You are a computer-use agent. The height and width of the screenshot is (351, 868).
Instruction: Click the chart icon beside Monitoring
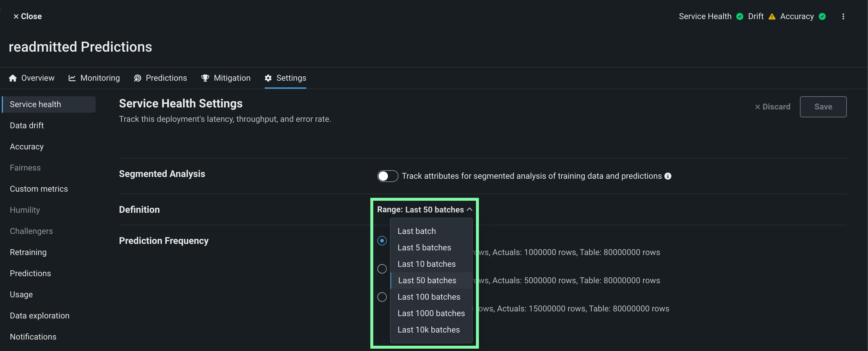tap(72, 78)
